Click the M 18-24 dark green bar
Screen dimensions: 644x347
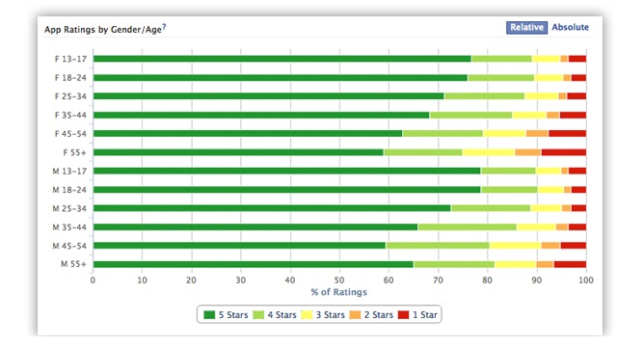(287, 190)
